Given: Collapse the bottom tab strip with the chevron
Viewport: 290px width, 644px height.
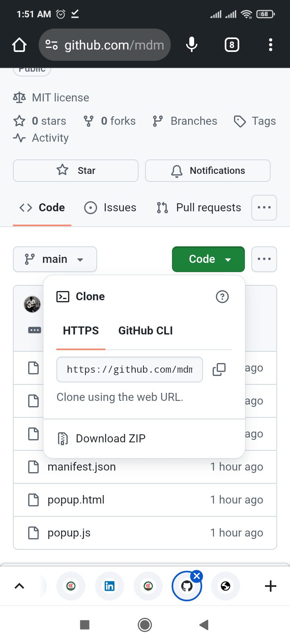Looking at the screenshot, I should 19,586.
